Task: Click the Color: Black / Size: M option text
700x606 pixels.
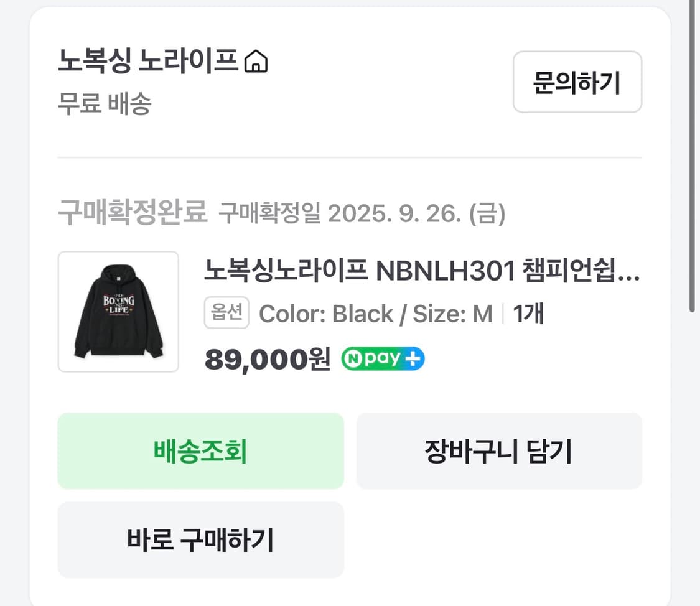Action: (x=373, y=314)
